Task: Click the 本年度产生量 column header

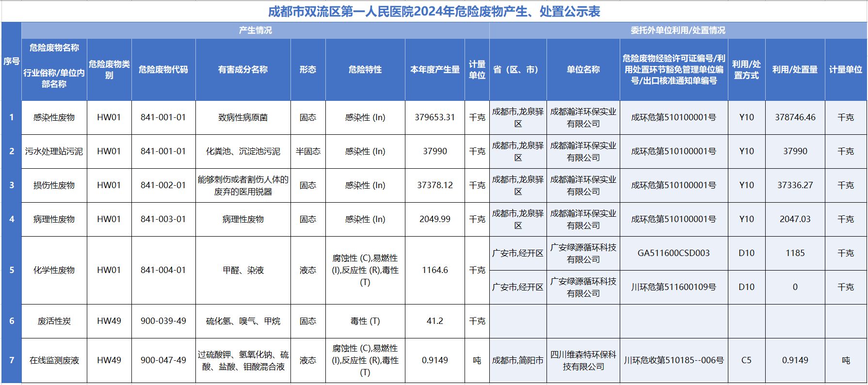Action: (435, 69)
